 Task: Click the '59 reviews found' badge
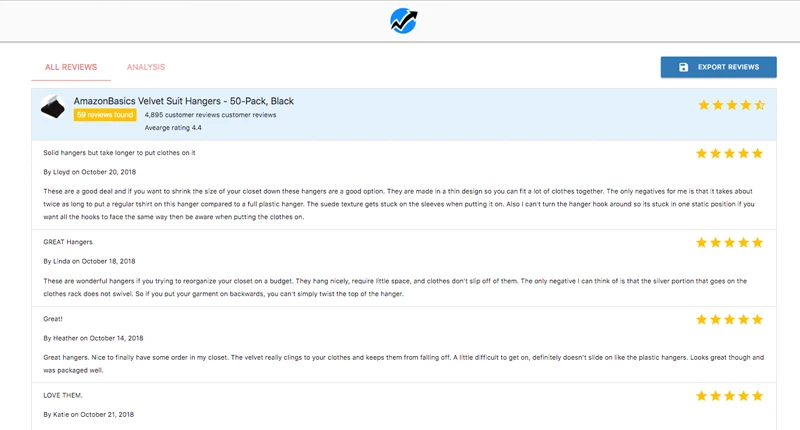tap(105, 115)
